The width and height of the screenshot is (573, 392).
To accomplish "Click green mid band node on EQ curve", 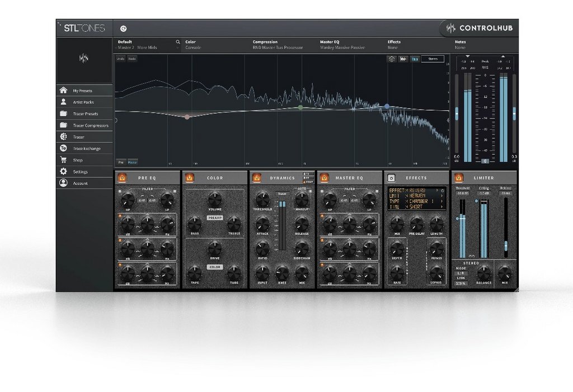I will pos(300,107).
